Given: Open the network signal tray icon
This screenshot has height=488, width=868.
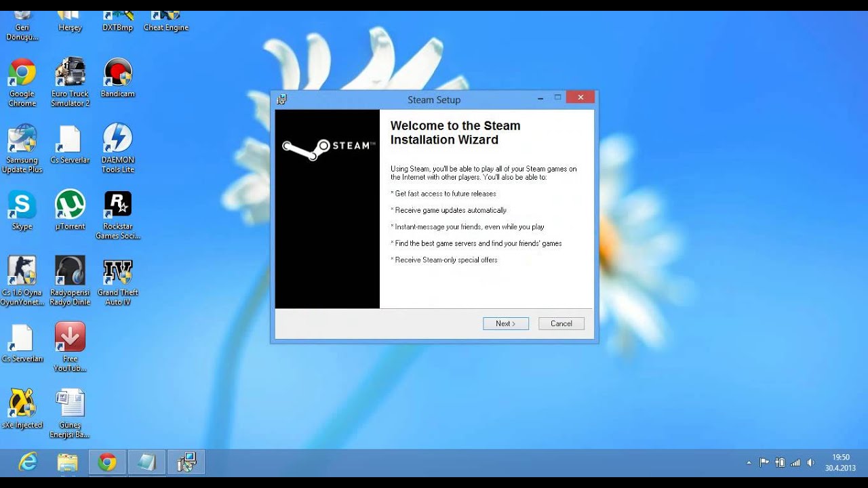Looking at the screenshot, I should [x=795, y=463].
